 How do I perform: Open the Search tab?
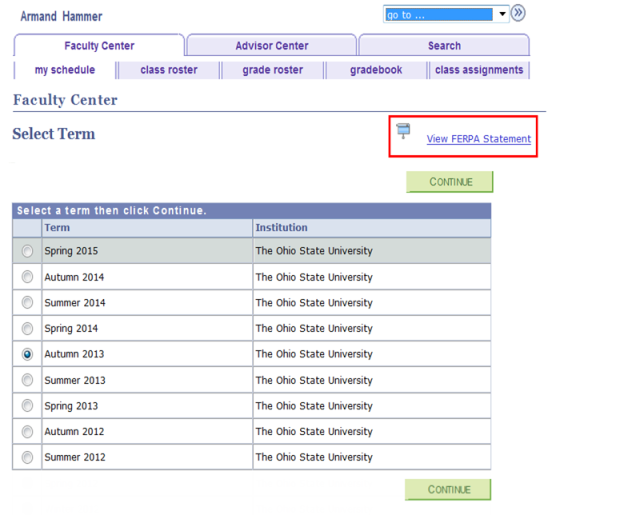click(444, 45)
